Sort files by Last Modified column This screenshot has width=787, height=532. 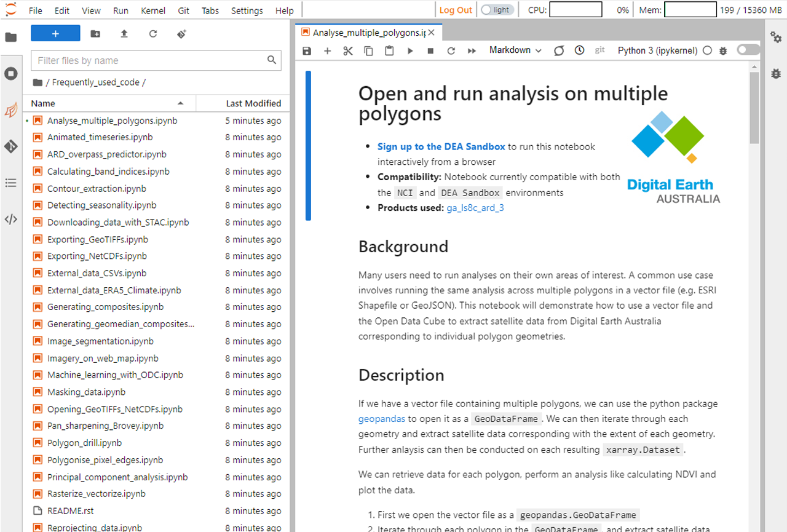point(253,103)
